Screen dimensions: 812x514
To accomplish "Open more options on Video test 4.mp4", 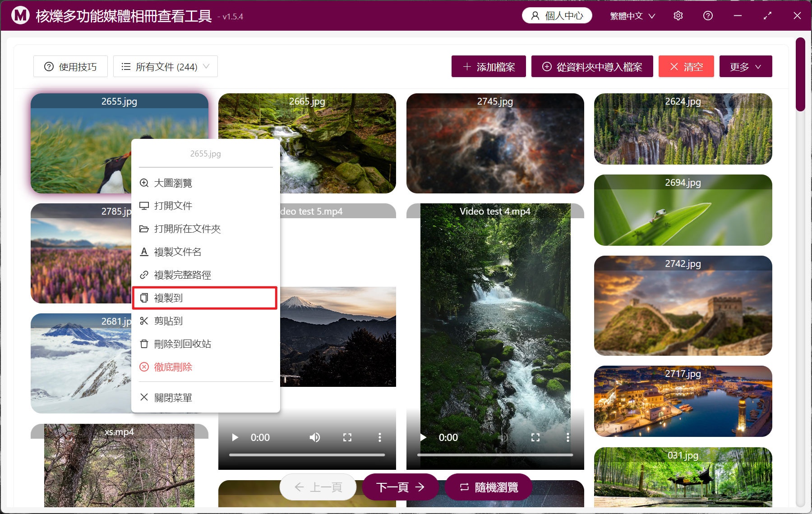I will [x=568, y=437].
